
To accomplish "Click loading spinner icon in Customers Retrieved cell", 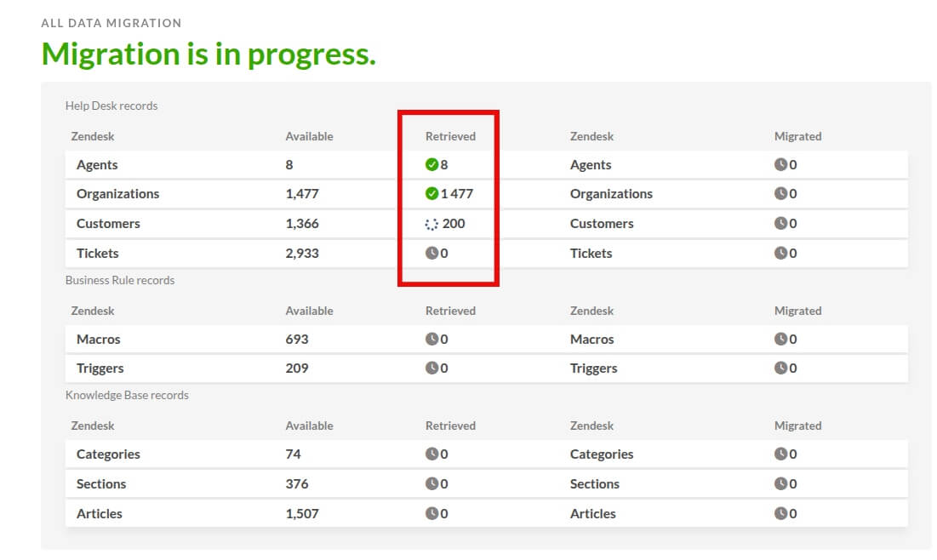I will click(x=431, y=224).
